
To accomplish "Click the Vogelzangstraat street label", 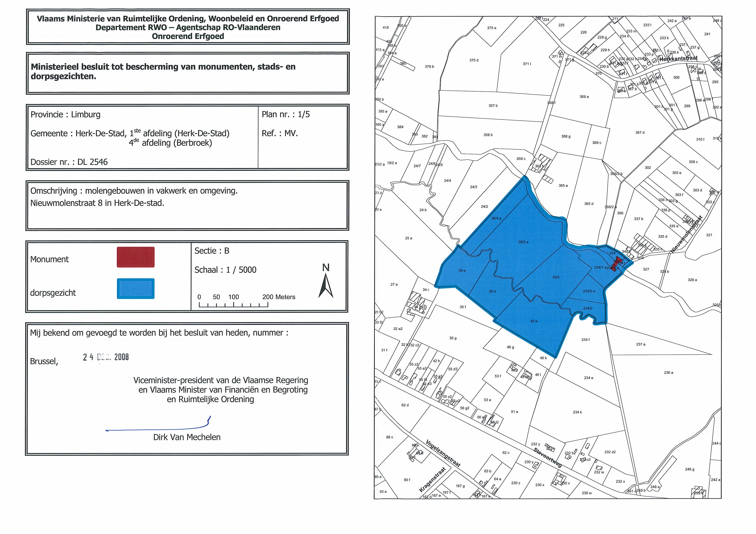I will (x=443, y=453).
